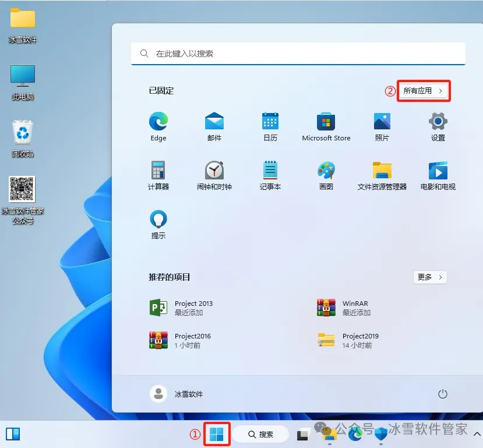
Task: Open taskbar 搜索 search box
Action: click(260, 434)
